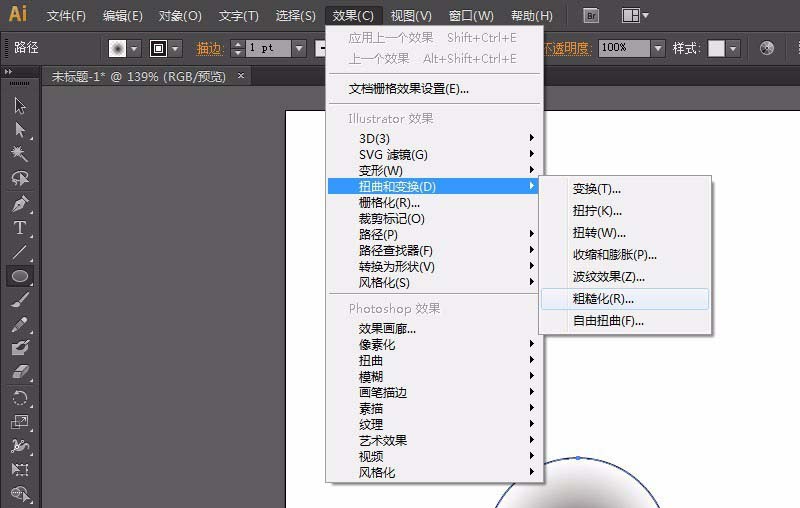Click the 描边 stroke label link
This screenshot has height=508, width=800.
pyautogui.click(x=210, y=48)
